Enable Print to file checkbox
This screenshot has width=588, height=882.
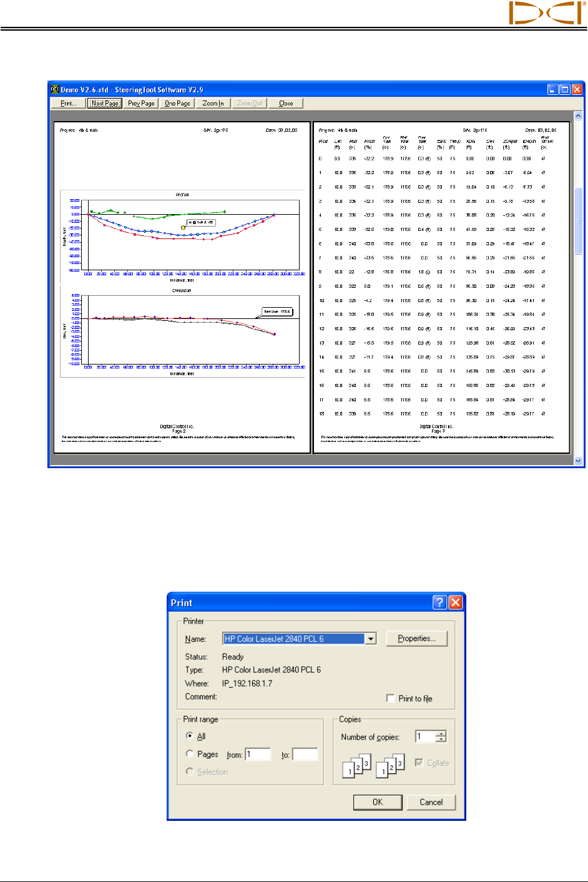click(x=391, y=698)
